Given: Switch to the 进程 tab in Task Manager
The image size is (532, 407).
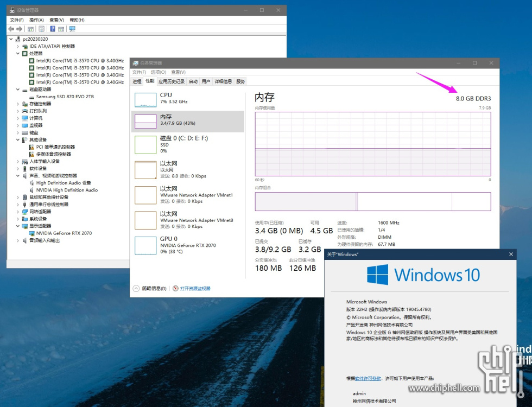Looking at the screenshot, I should [137, 81].
